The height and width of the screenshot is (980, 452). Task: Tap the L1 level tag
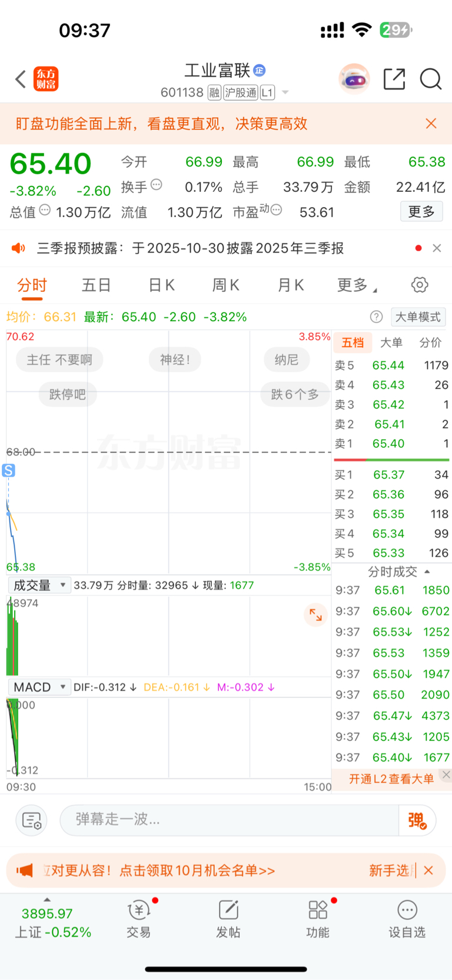click(x=267, y=92)
